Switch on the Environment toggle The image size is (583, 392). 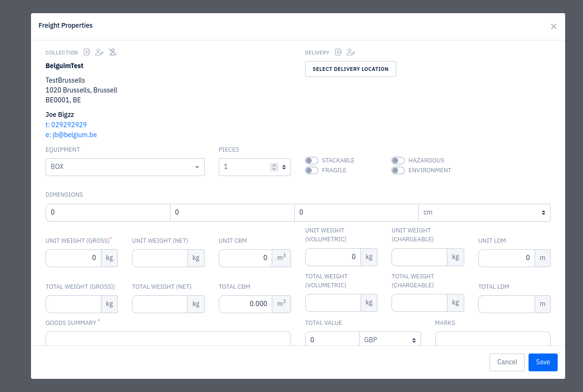[x=398, y=170]
